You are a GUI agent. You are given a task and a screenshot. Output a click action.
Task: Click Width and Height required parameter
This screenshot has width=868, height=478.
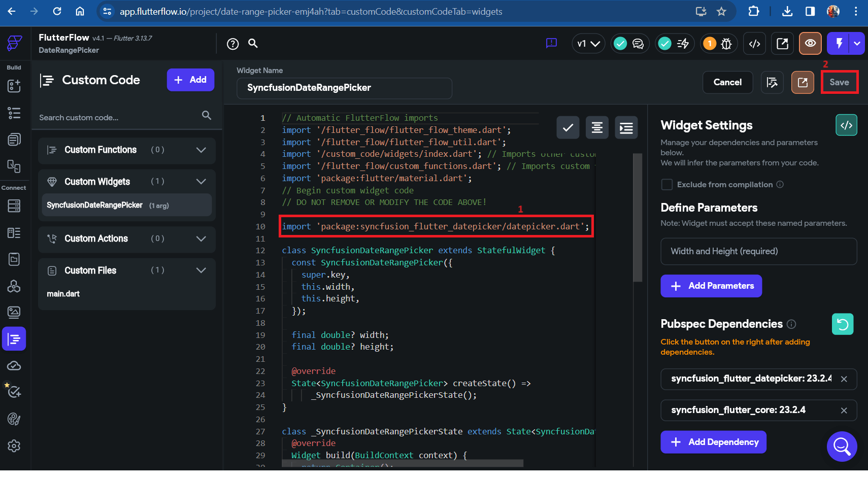758,251
